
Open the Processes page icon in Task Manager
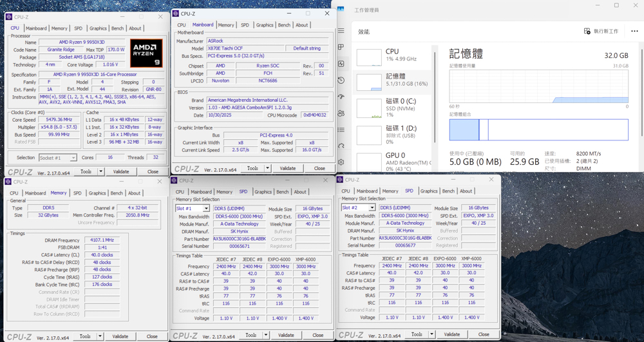[341, 47]
